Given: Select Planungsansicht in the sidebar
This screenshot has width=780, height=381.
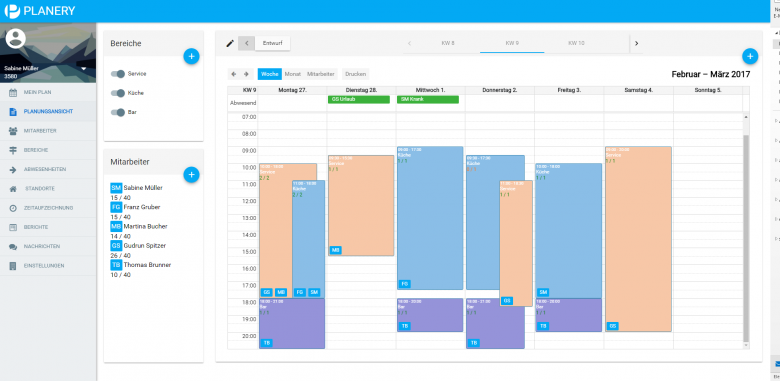Looking at the screenshot, I should pyautogui.click(x=48, y=111).
